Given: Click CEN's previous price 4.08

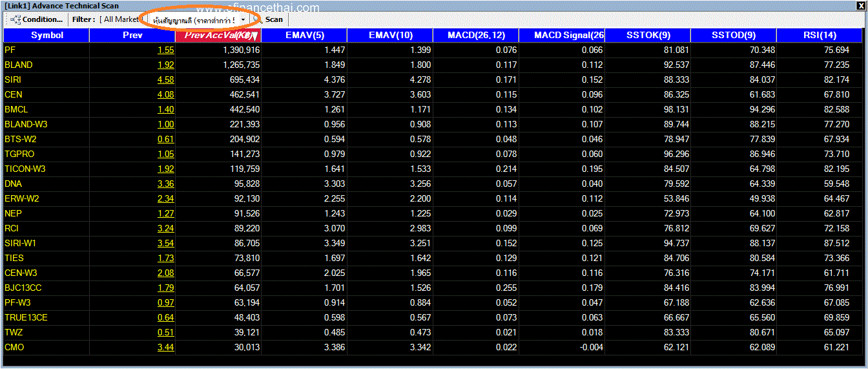Looking at the screenshot, I should click(x=165, y=94).
